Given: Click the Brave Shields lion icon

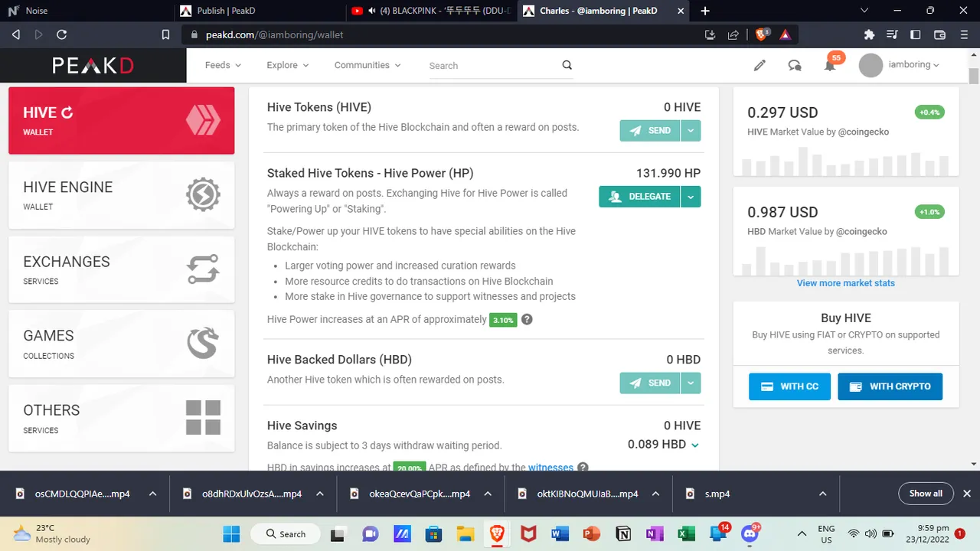Looking at the screenshot, I should click(x=762, y=34).
